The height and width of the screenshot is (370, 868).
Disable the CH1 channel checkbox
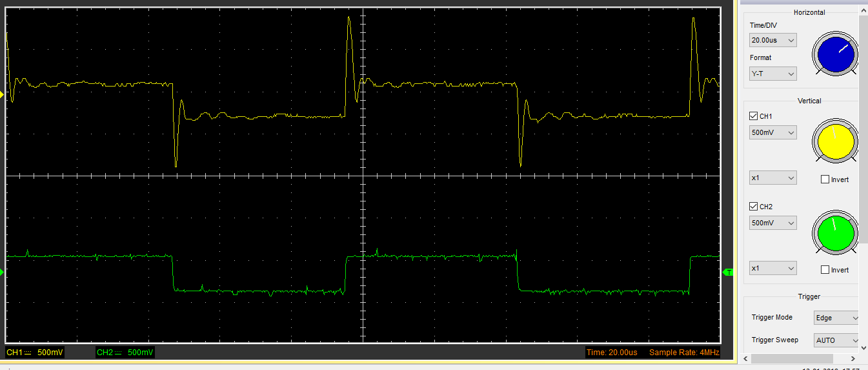point(753,116)
